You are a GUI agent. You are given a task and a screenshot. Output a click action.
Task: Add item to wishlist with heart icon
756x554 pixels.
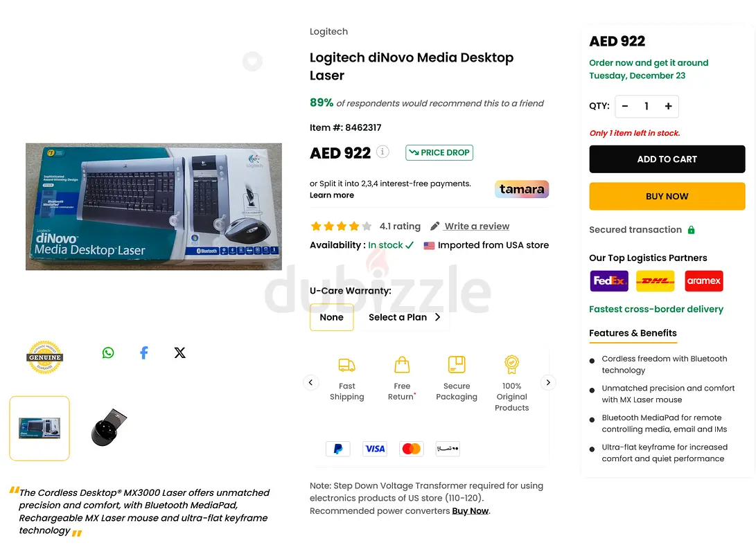[x=252, y=61]
